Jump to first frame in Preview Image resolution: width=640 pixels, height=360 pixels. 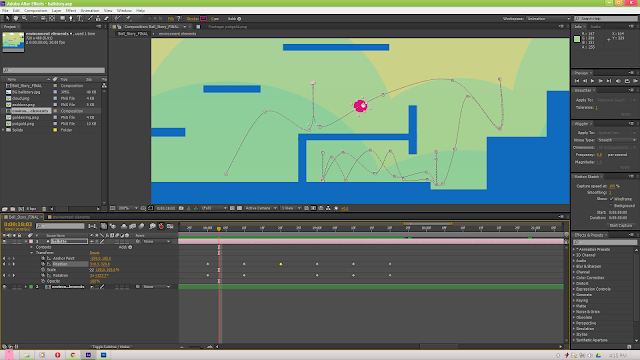point(577,81)
